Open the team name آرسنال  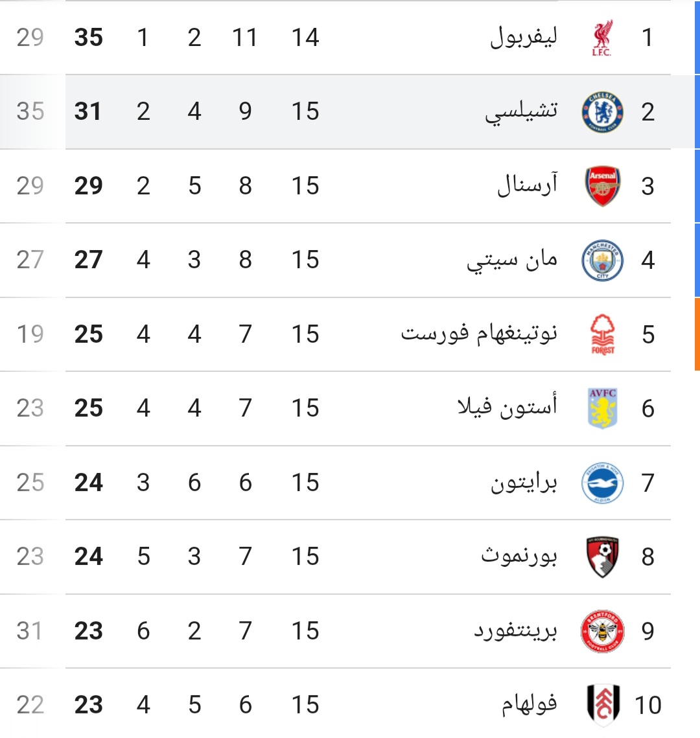(527, 185)
